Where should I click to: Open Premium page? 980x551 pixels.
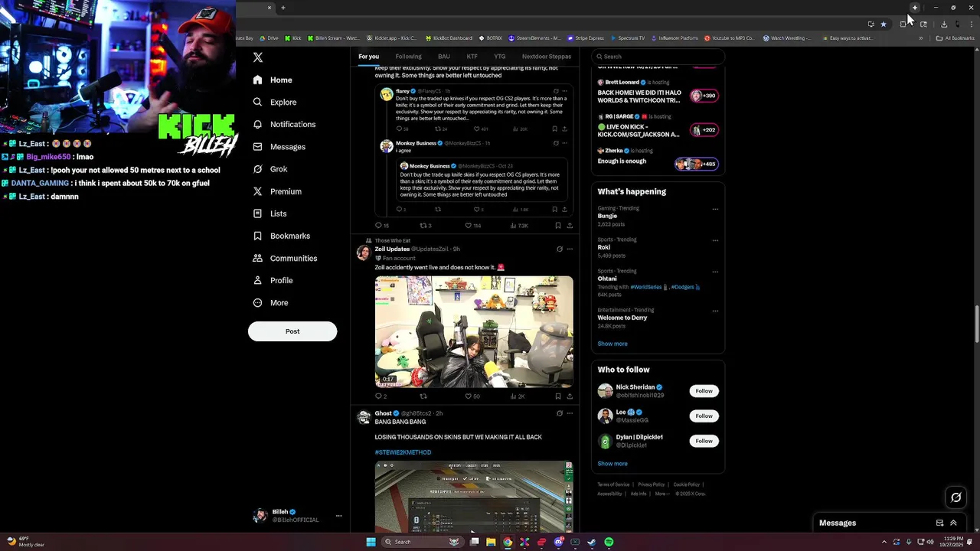click(x=276, y=191)
